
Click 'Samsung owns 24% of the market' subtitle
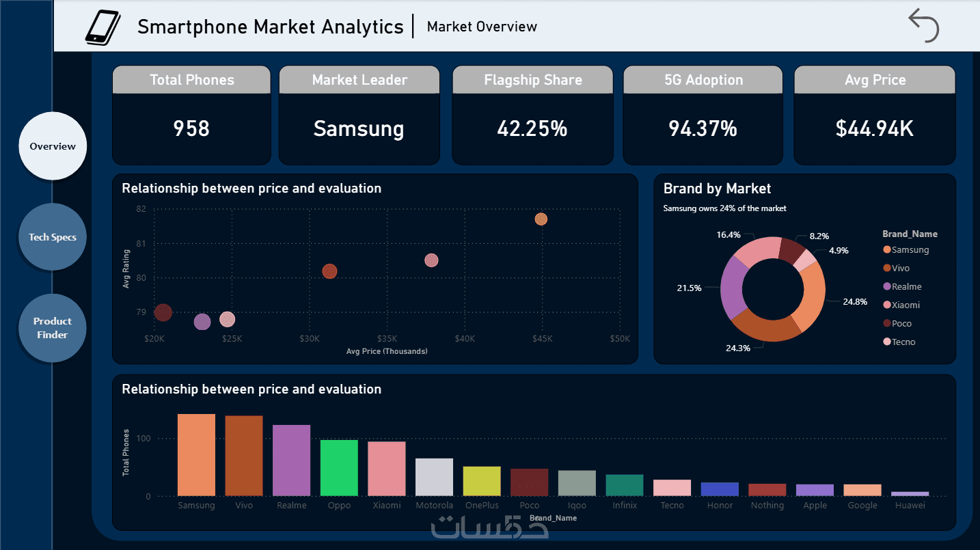[x=725, y=208]
